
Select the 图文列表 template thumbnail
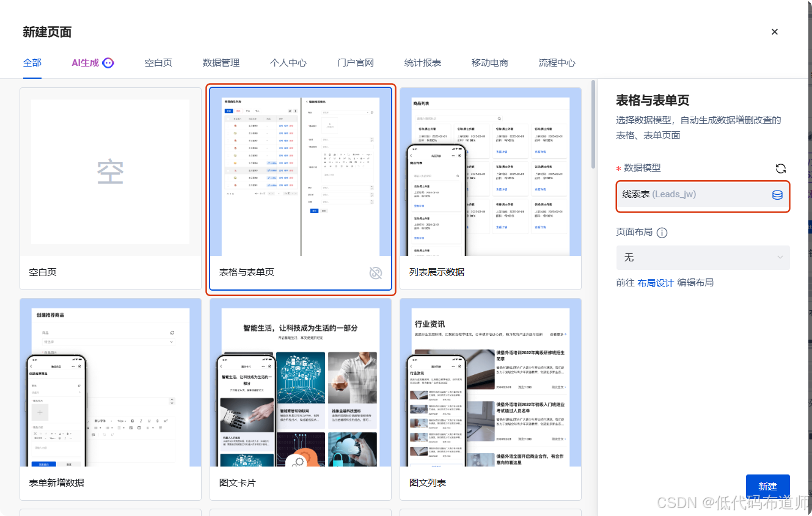(491, 383)
